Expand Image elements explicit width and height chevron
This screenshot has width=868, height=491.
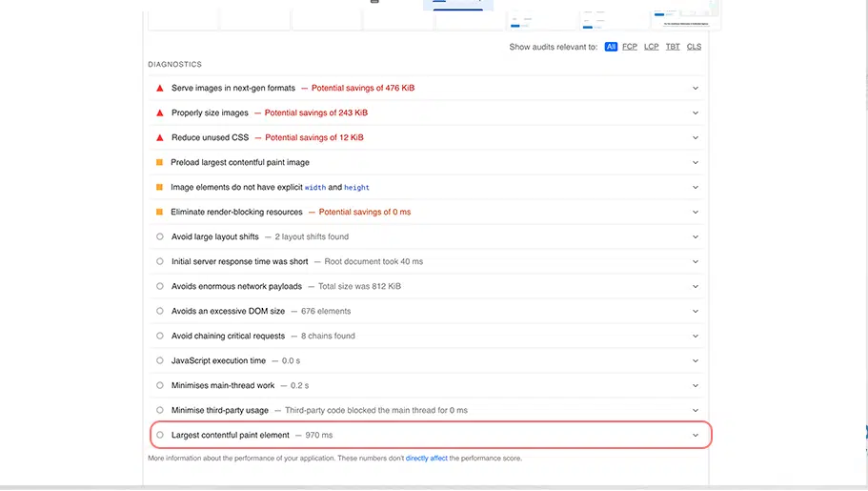[696, 187]
